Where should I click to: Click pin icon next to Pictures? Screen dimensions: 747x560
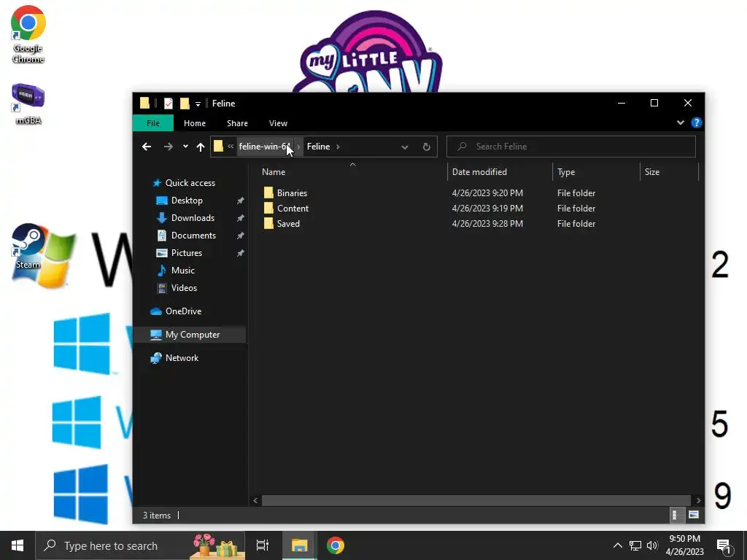click(x=241, y=253)
